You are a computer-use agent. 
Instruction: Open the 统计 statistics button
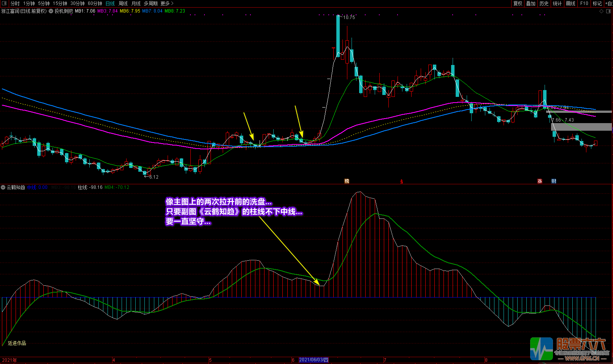coord(557,3)
